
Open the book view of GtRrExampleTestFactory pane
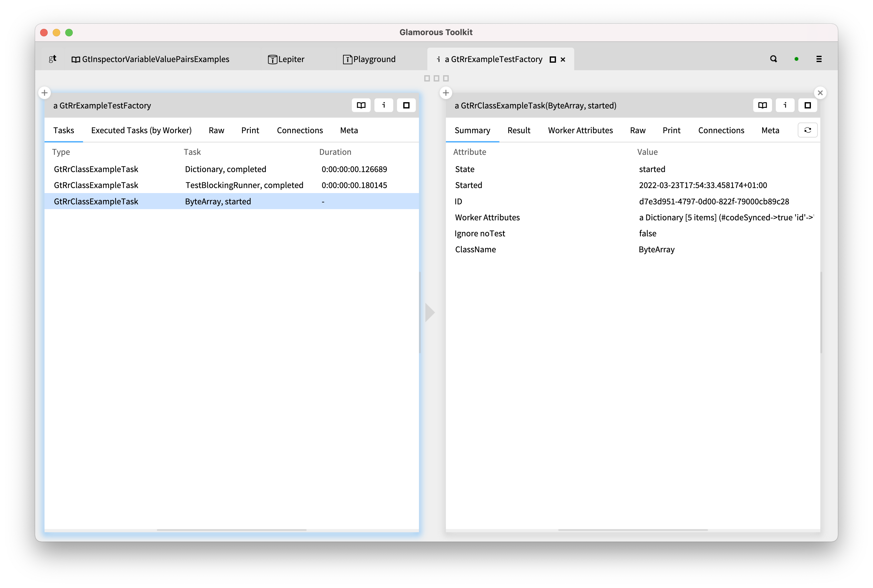pos(361,105)
